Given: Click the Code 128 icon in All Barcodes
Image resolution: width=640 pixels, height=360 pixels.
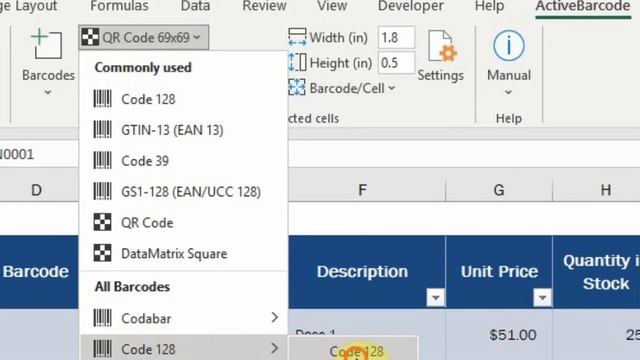Looking at the screenshot, I should point(102,349).
